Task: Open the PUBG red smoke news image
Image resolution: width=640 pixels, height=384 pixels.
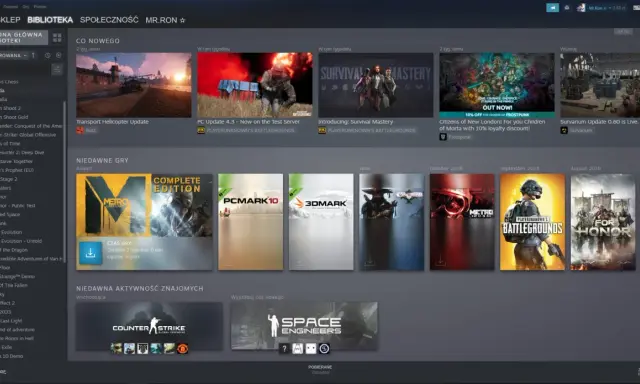Action: coord(255,85)
